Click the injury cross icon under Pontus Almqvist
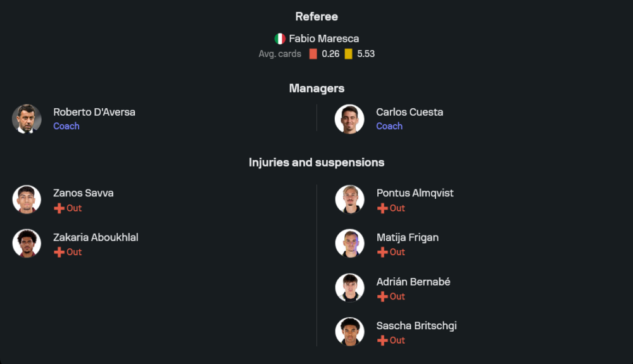Viewport: 633px width, 364px height. point(382,208)
